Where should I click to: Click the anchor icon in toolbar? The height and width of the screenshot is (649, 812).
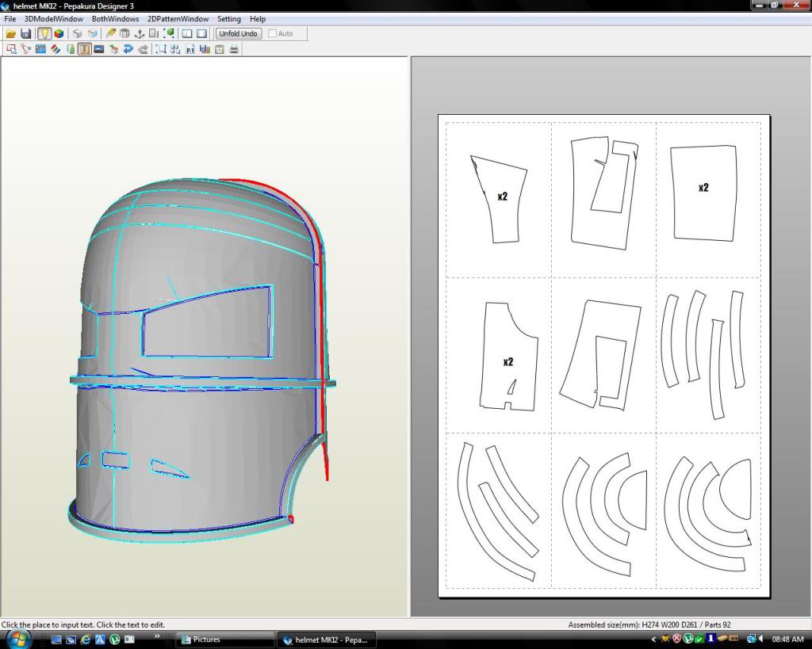tap(140, 33)
